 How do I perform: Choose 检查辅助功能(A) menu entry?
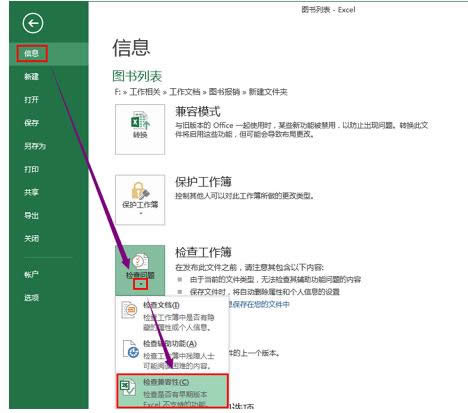pos(172,354)
